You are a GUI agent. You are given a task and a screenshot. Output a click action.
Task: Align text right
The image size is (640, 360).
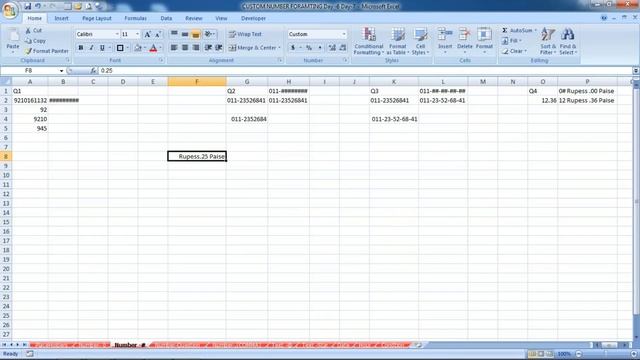click(196, 48)
